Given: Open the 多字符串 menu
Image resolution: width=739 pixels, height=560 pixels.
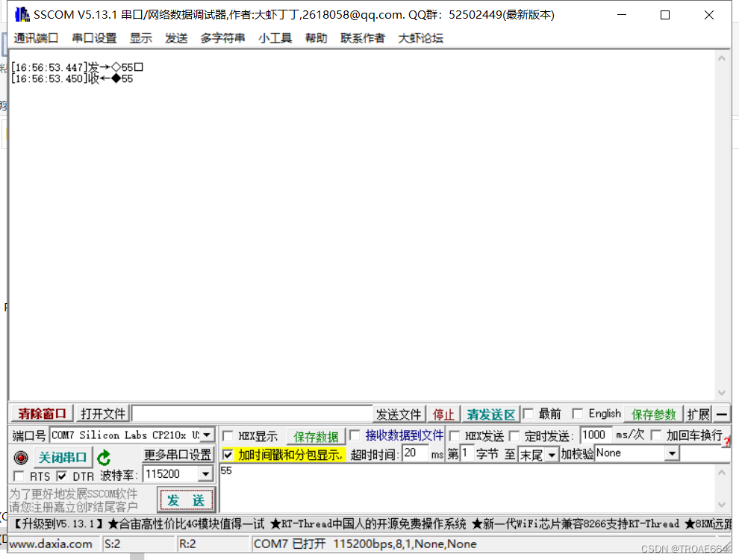Looking at the screenshot, I should [x=223, y=38].
